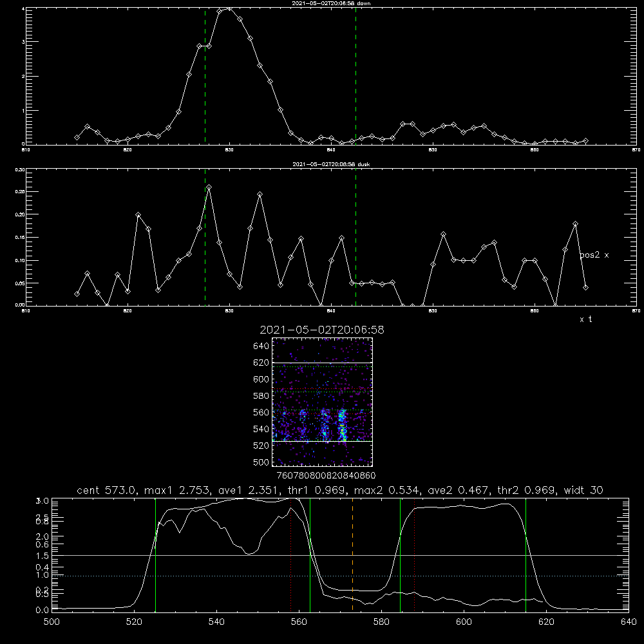
Task: Click the '580' x-axis label of the bottom plot
Action: 381,622
